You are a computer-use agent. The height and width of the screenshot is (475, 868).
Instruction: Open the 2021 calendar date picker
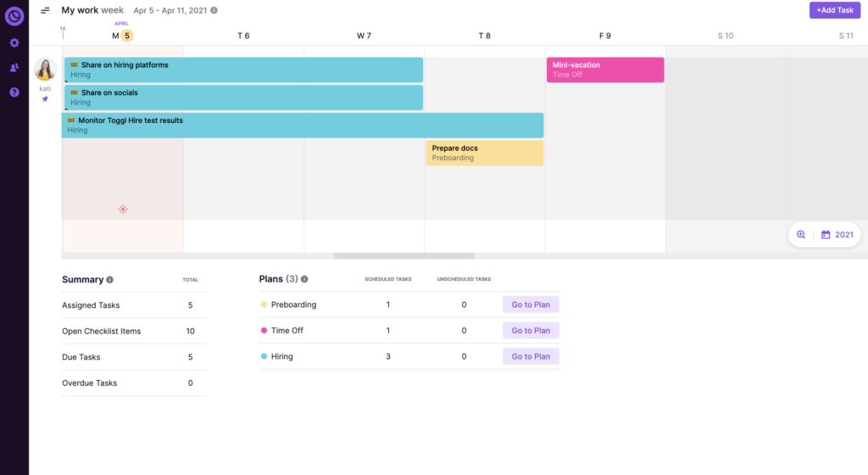pyautogui.click(x=837, y=235)
